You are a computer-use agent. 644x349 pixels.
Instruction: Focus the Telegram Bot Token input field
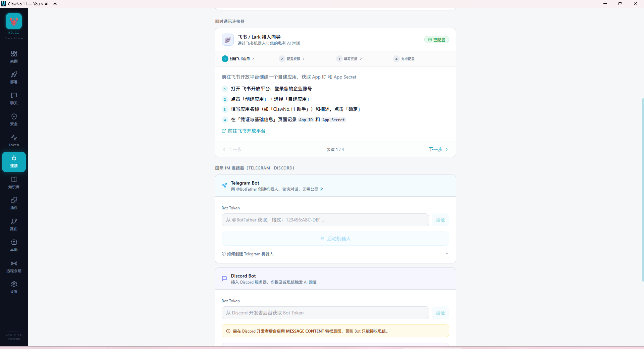pos(325,220)
